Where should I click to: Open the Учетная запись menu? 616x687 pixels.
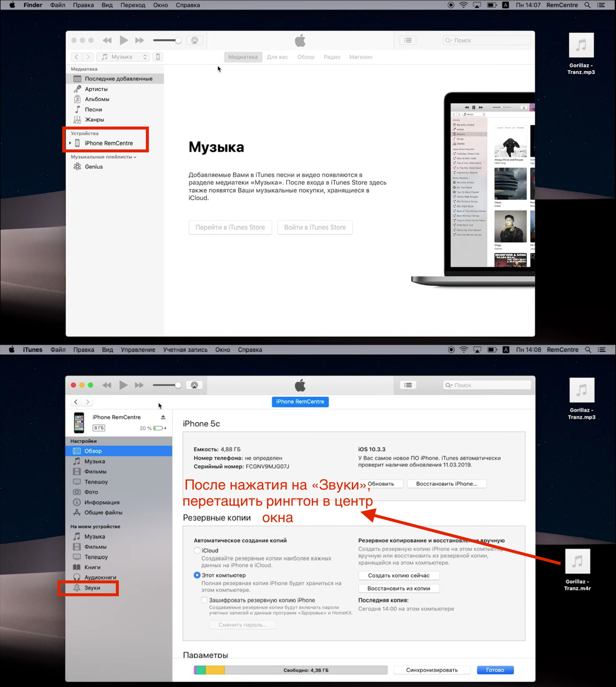click(185, 350)
